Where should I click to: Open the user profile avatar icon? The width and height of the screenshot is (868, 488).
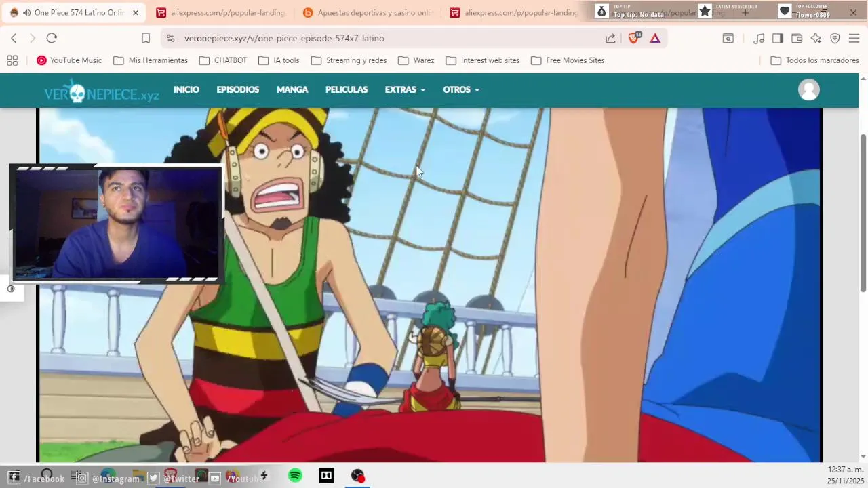[x=808, y=89]
